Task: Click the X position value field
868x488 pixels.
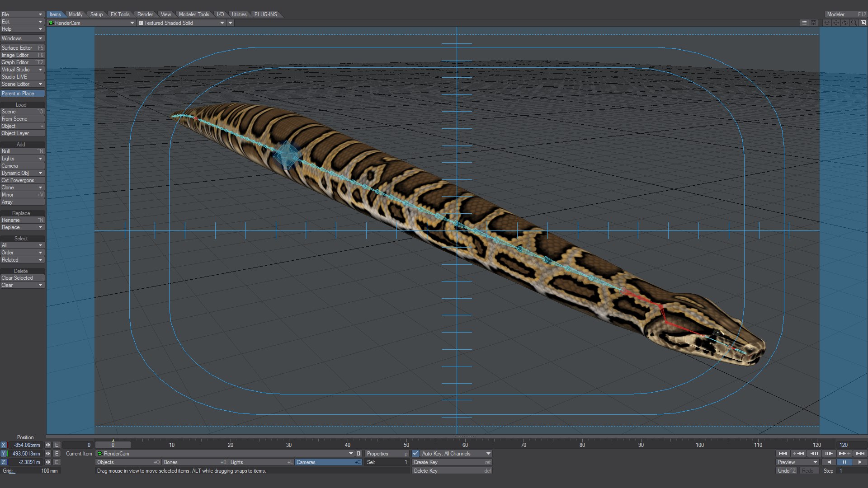Action: [x=25, y=445]
